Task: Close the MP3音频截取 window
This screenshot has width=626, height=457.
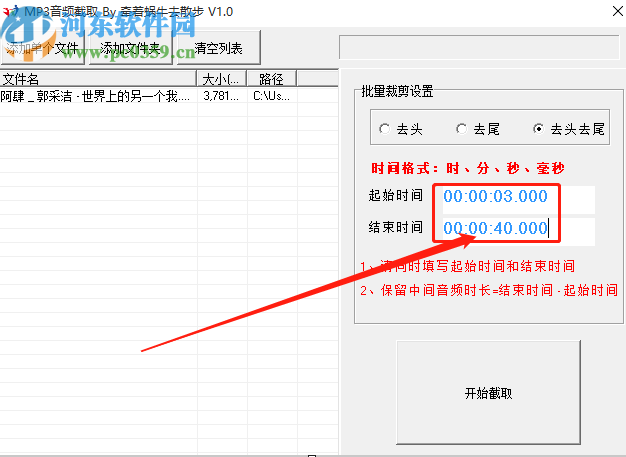Action: coord(618,11)
